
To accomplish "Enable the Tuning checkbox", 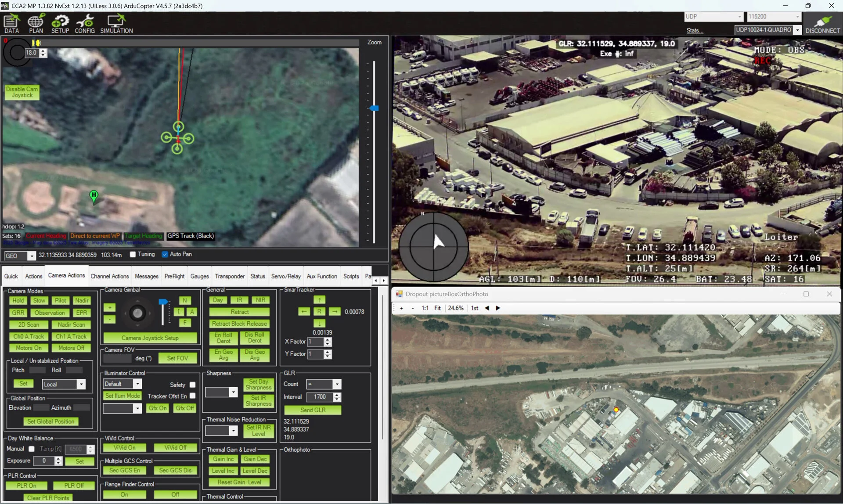I will [x=133, y=255].
